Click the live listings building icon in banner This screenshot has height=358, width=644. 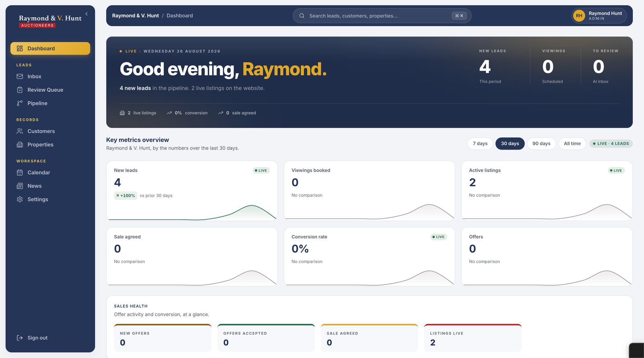tap(122, 113)
